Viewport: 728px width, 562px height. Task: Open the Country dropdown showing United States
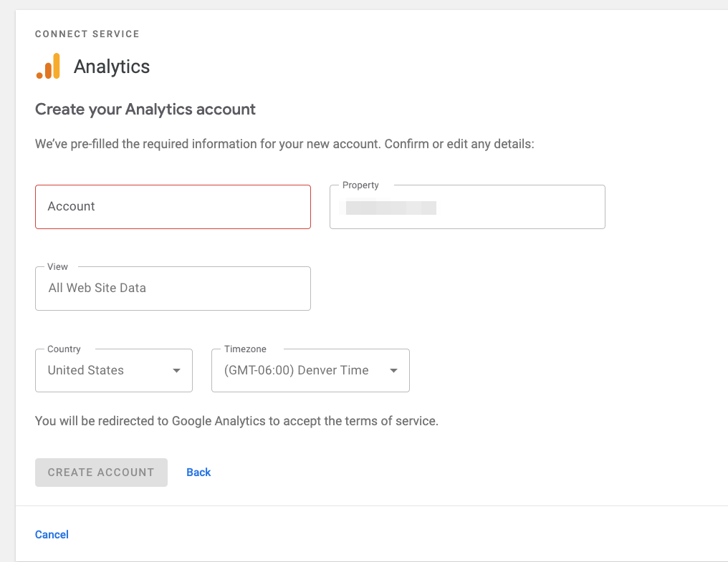(114, 370)
